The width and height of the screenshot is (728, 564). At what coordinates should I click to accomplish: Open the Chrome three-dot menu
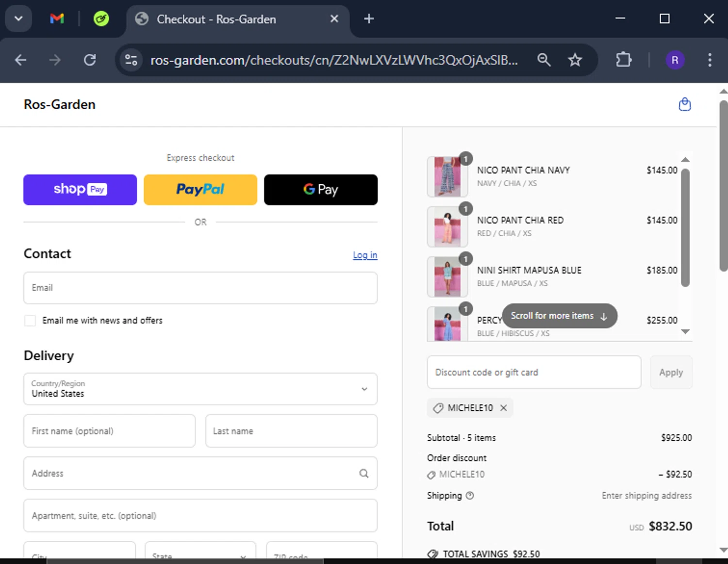coord(710,60)
